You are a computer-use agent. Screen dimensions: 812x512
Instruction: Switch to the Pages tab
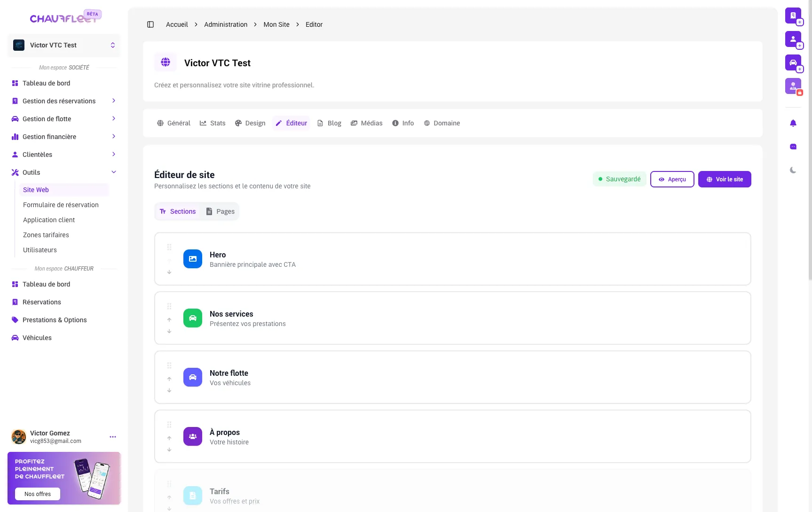221,211
